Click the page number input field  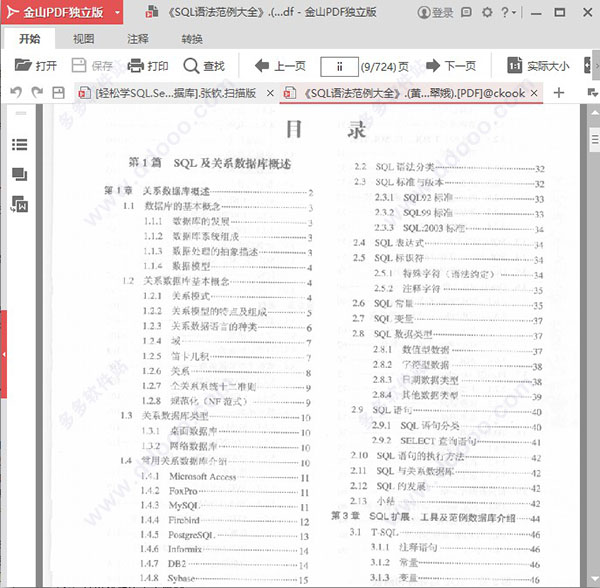tap(339, 67)
